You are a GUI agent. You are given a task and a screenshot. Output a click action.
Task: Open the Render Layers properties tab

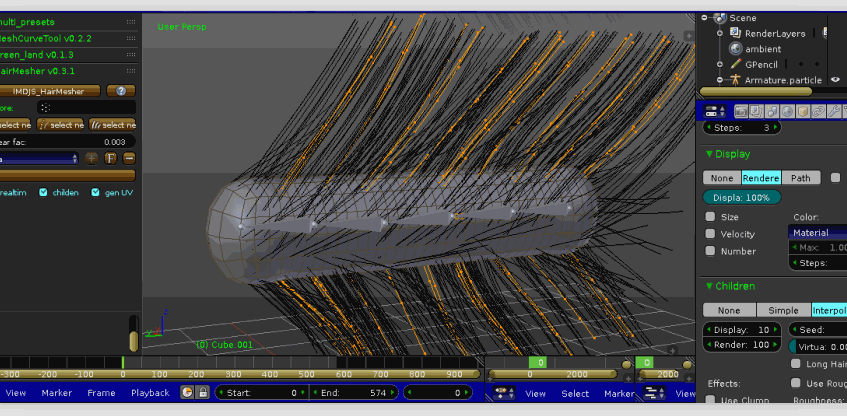pos(756,111)
